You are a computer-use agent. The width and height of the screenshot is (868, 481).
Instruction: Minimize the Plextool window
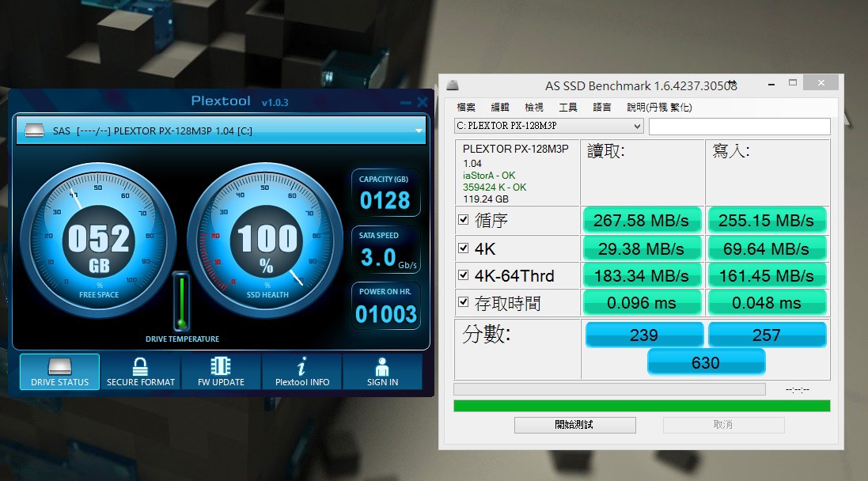pyautogui.click(x=406, y=102)
